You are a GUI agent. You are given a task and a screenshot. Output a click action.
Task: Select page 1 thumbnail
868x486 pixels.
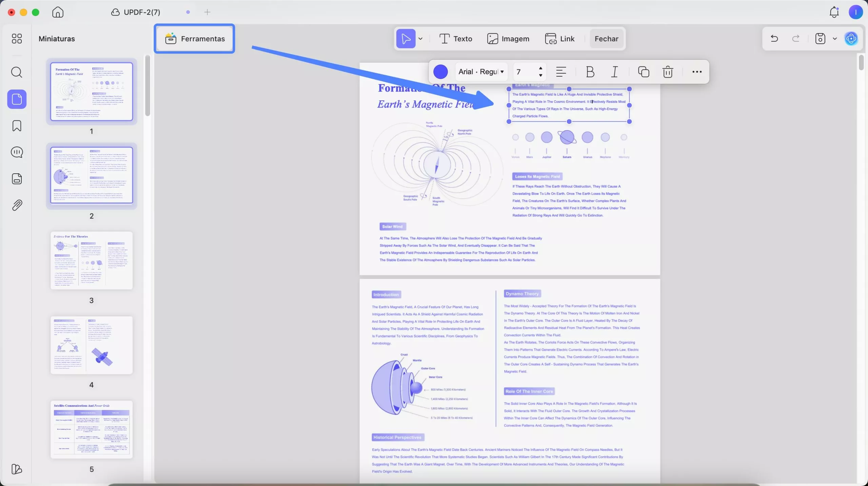point(92,92)
